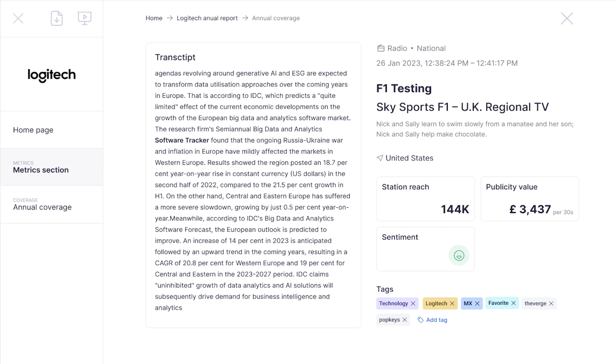Image resolution: width=616 pixels, height=364 pixels.
Task: Remove the theverge tag
Action: 551,304
